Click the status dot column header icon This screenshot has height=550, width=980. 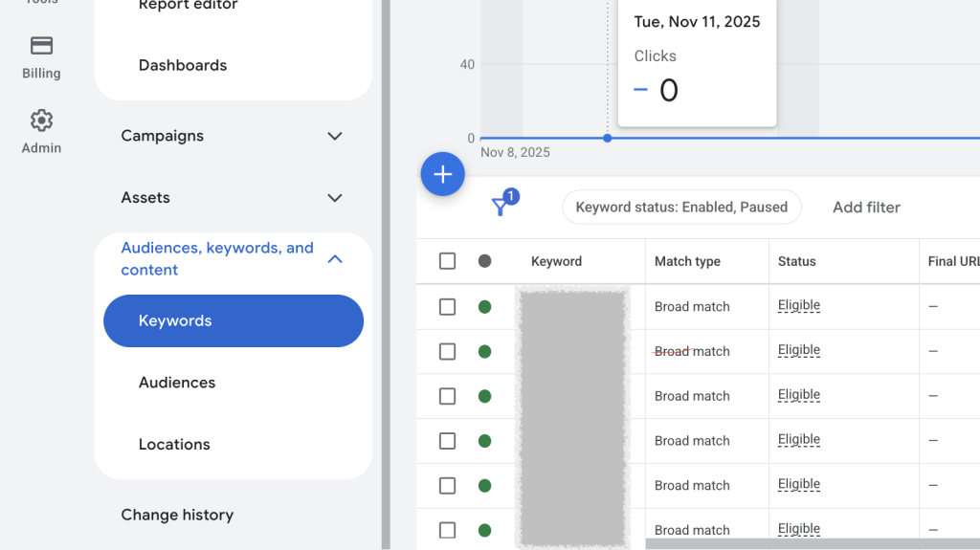pos(484,261)
